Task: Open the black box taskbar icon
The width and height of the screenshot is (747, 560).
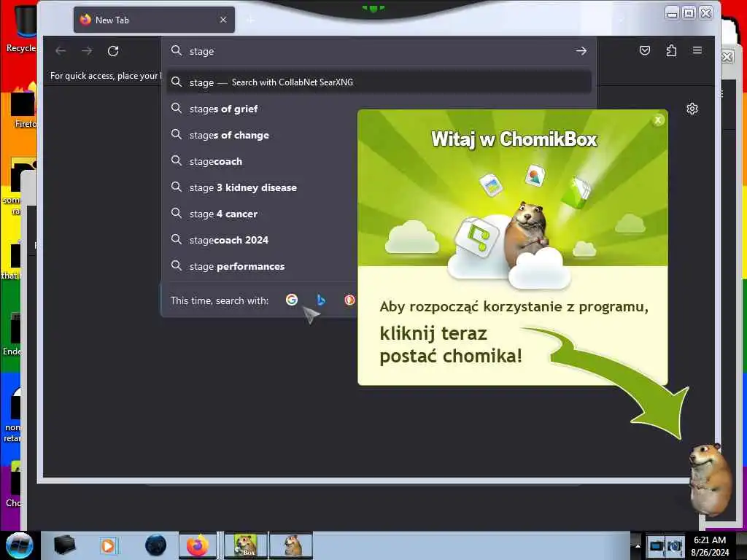Action: tap(64, 545)
